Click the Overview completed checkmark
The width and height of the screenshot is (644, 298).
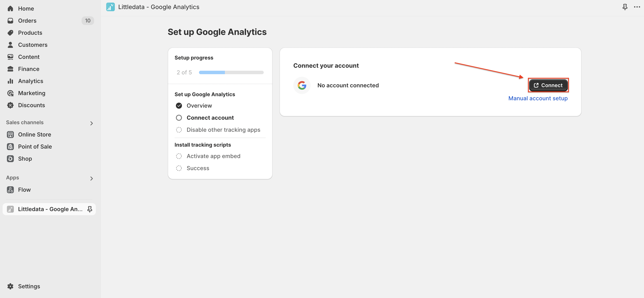(x=179, y=106)
